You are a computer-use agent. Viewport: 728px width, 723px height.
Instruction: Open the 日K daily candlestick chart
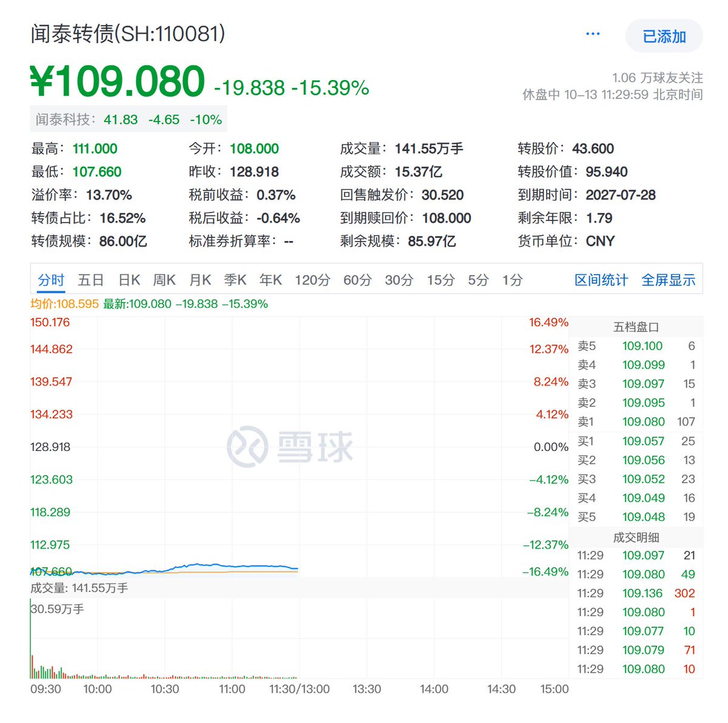coord(130,280)
